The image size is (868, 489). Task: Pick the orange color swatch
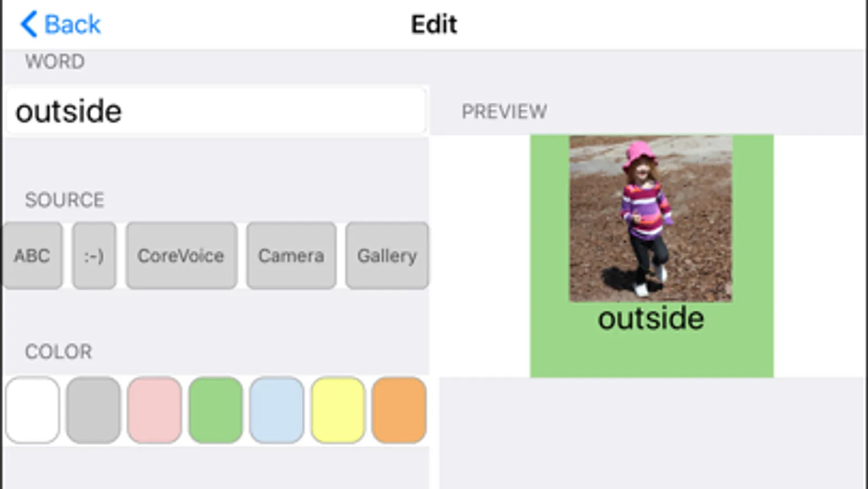(399, 410)
